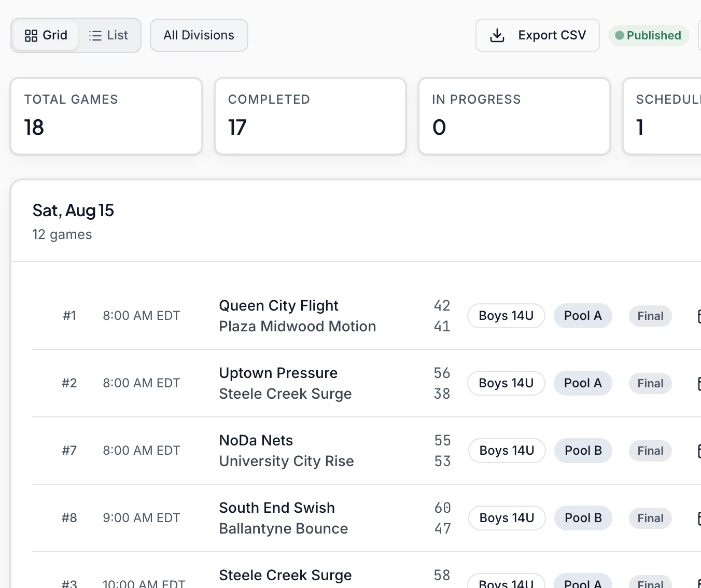The height and width of the screenshot is (588, 701).
Task: Click Final status of game #8
Action: pyautogui.click(x=650, y=518)
